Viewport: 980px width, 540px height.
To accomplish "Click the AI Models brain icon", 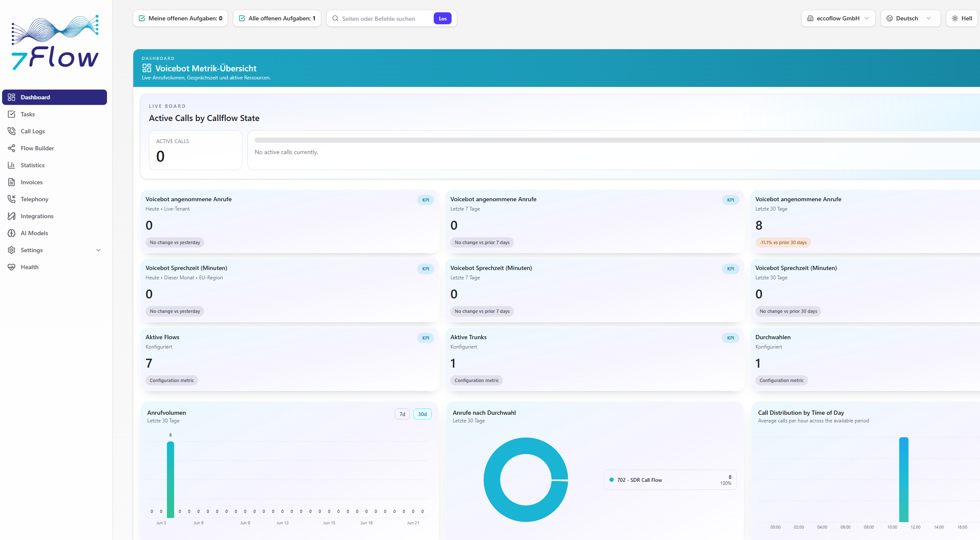I will 11,233.
